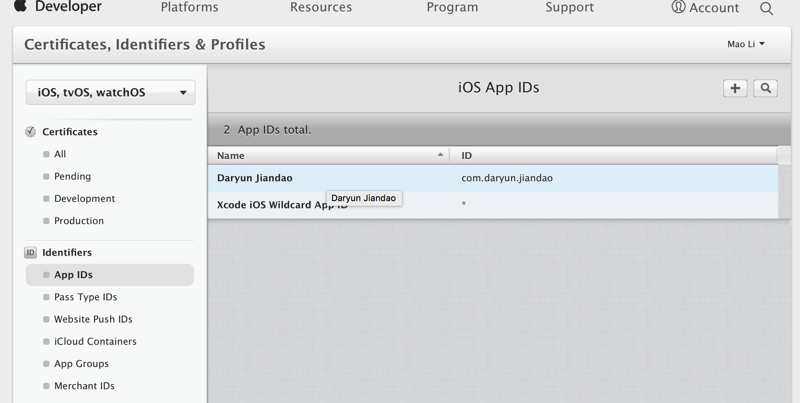Screen dimensions: 800x403
Task: Select Production certificates
Action: click(79, 221)
